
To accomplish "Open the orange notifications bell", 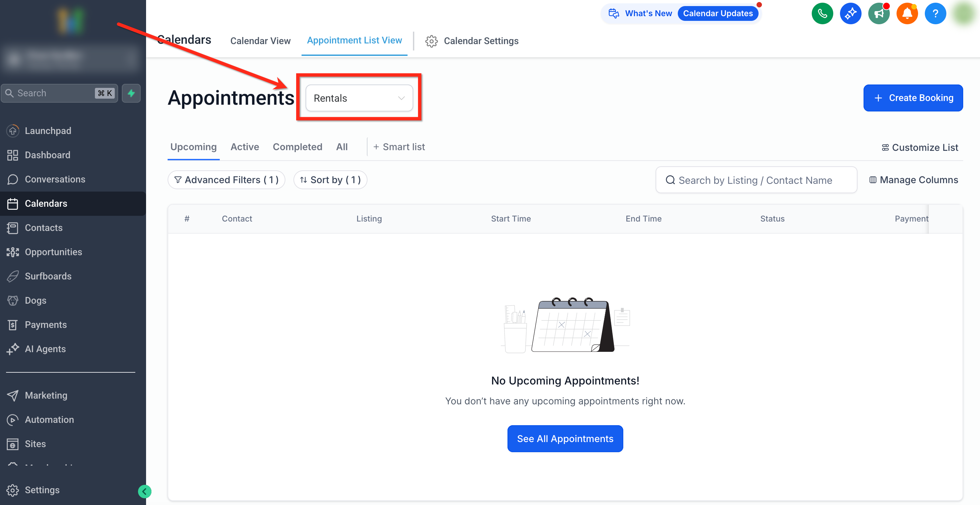I will (x=907, y=14).
